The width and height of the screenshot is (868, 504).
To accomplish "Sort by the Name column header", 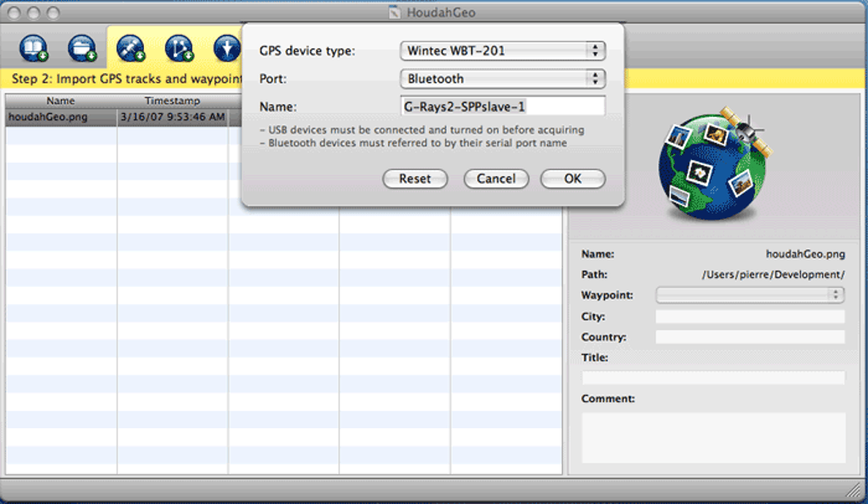I will coord(61,100).
